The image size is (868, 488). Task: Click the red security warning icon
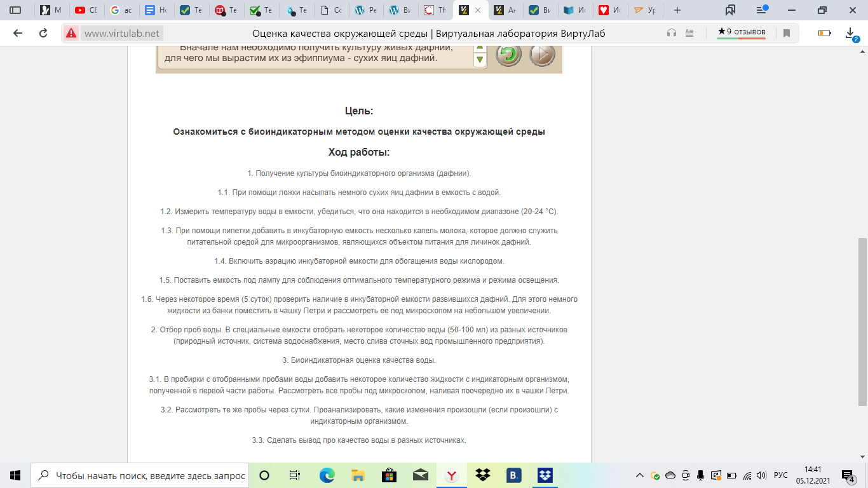[x=71, y=33]
